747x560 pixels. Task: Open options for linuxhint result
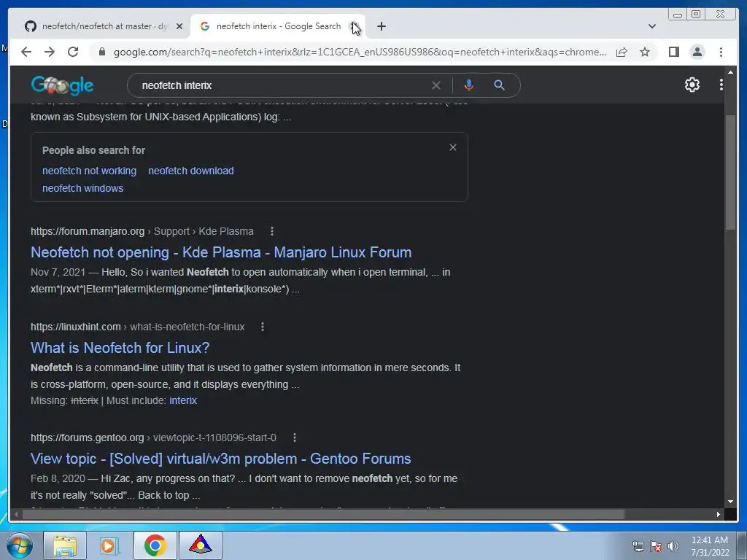pos(263,327)
